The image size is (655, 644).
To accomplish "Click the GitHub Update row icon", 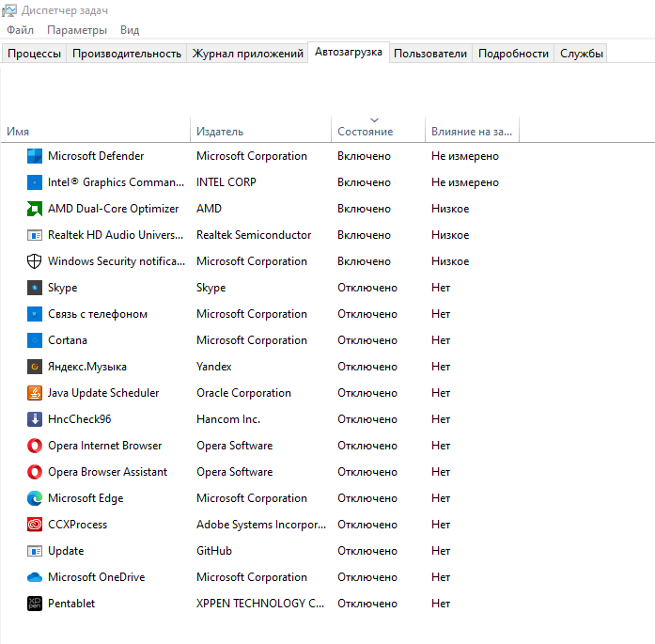I will [x=34, y=551].
